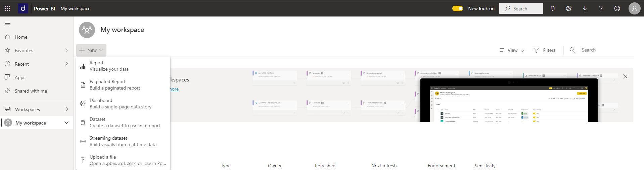Go to Home in the sidebar
Screen dimensions: 644x170
37,37
